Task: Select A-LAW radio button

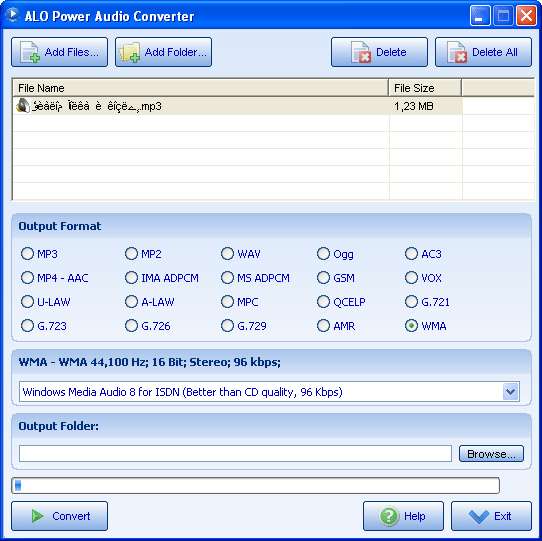Action: point(131,301)
